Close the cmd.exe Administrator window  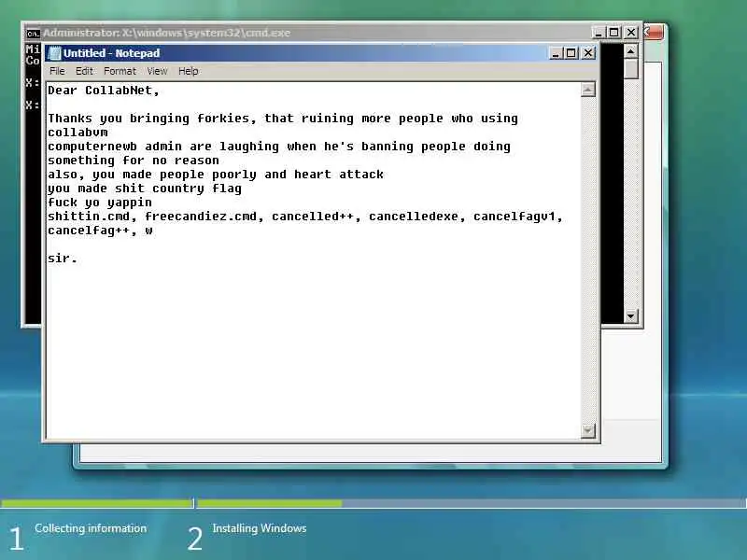(x=631, y=33)
